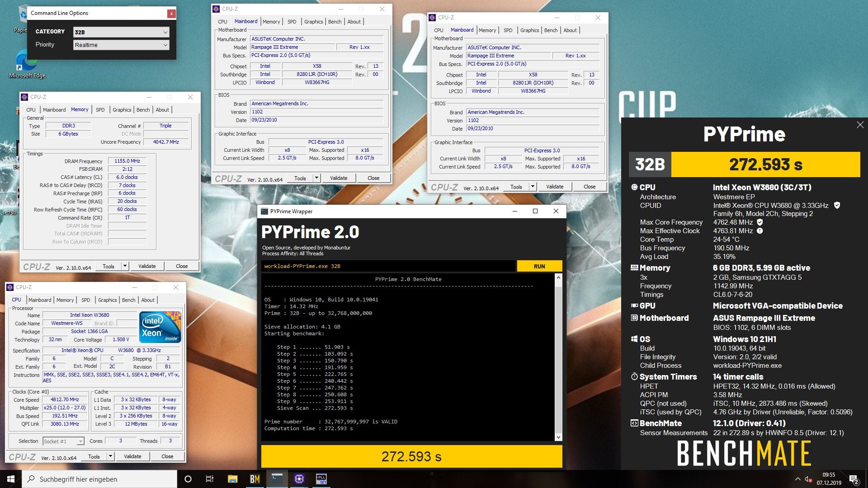868x488 pixels.
Task: Open the Socket #1 selection dropdown
Action: click(63, 441)
